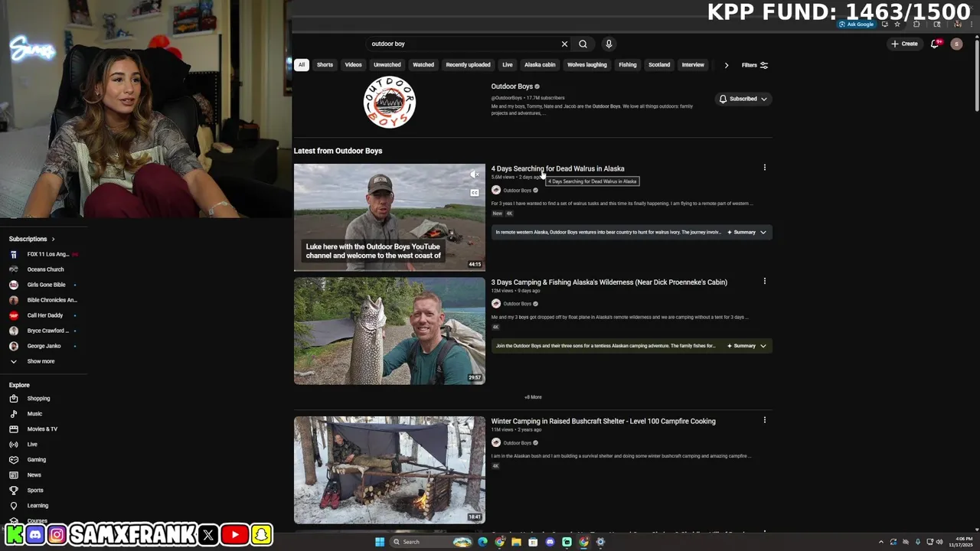Open the George Janko subscription
The image size is (980, 551).
pyautogui.click(x=44, y=346)
